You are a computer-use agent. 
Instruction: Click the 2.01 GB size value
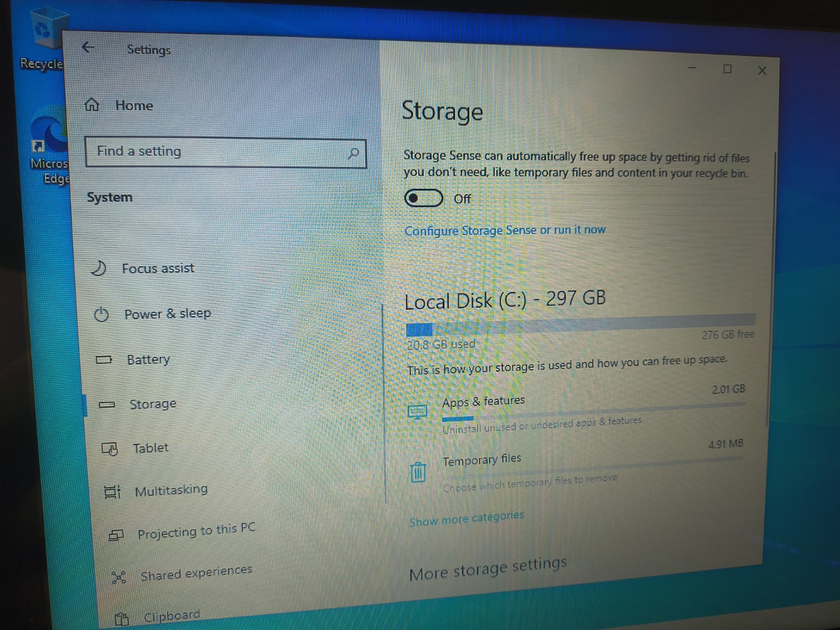click(729, 390)
